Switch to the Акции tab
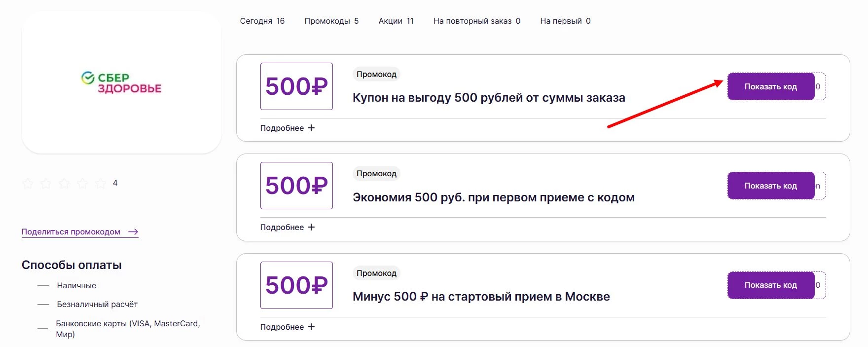 tap(396, 21)
